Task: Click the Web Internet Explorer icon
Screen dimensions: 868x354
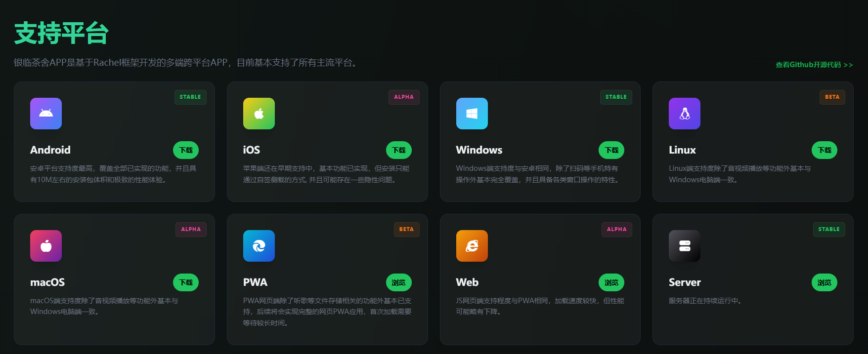Action: (472, 246)
